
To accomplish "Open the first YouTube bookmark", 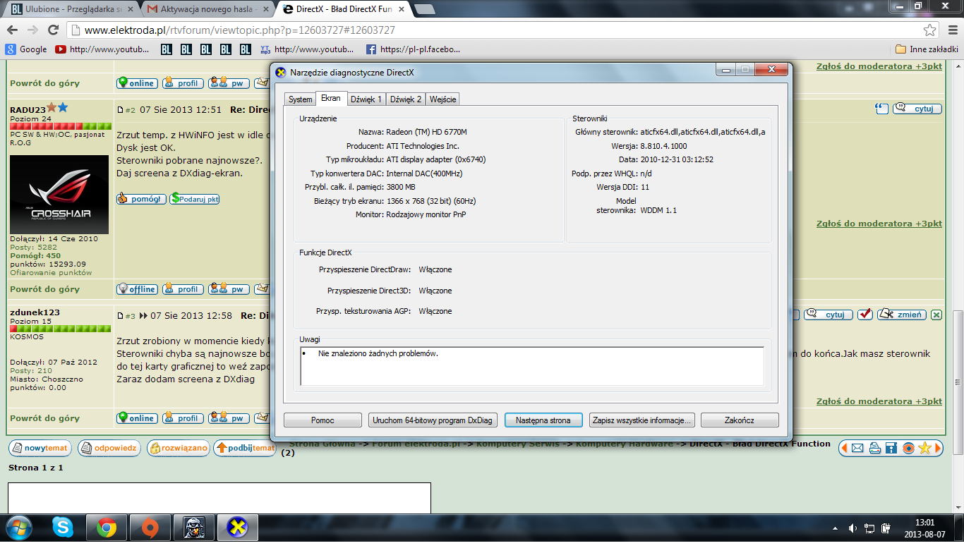I will coord(102,49).
